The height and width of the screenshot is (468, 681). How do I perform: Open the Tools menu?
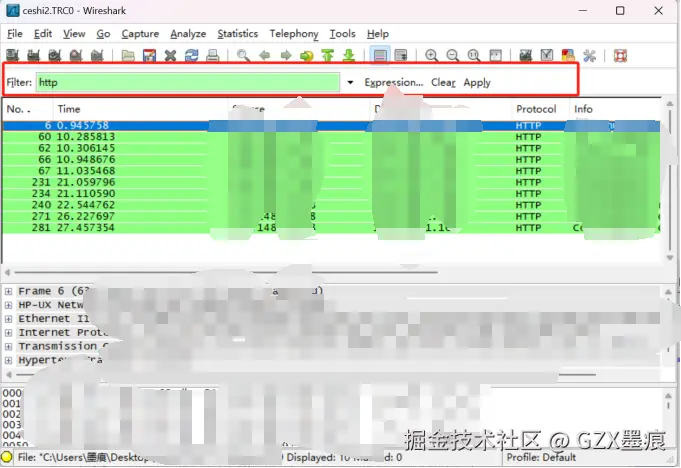[342, 34]
